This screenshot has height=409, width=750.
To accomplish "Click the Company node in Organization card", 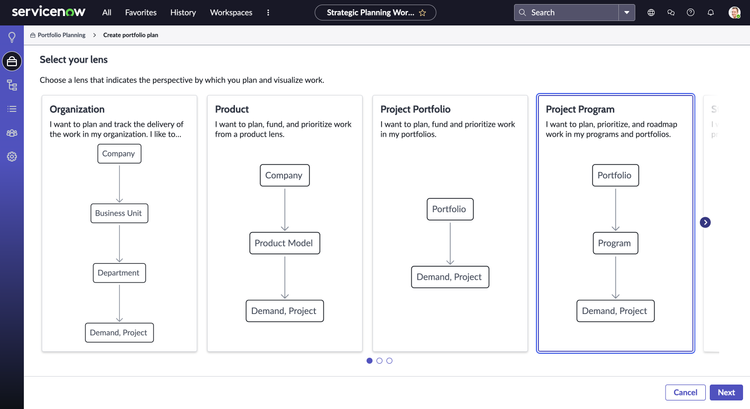I will [x=119, y=154].
